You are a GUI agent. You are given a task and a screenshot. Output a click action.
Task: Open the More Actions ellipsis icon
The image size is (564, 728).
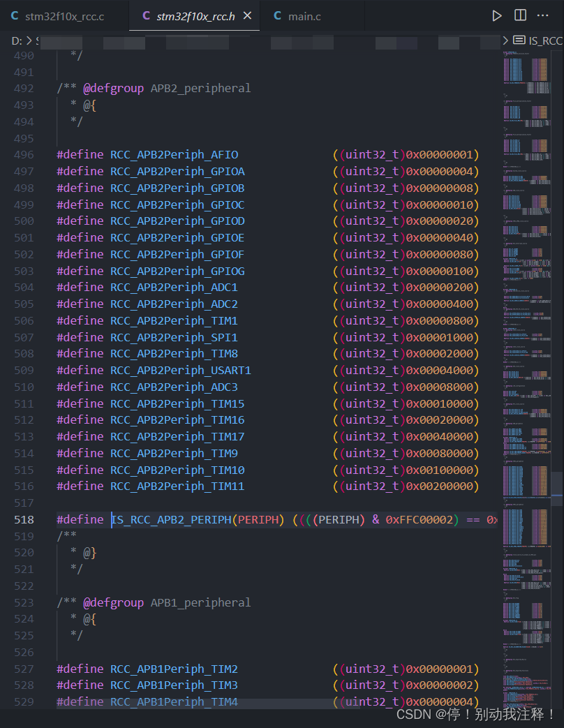tap(542, 15)
